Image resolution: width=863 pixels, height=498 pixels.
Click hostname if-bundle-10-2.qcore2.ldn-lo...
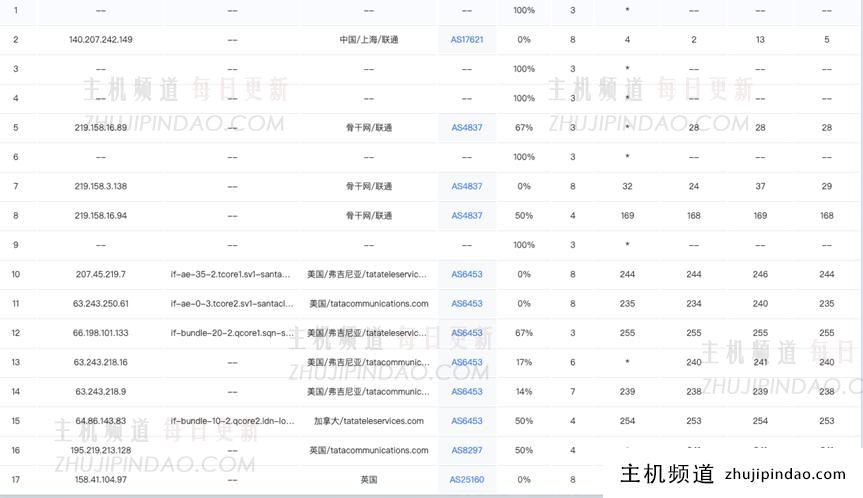[x=232, y=421]
